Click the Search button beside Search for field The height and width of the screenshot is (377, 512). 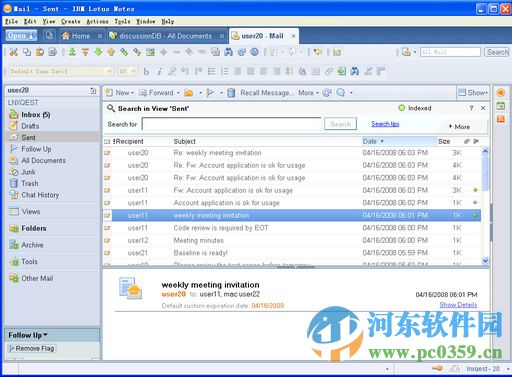pyautogui.click(x=341, y=124)
